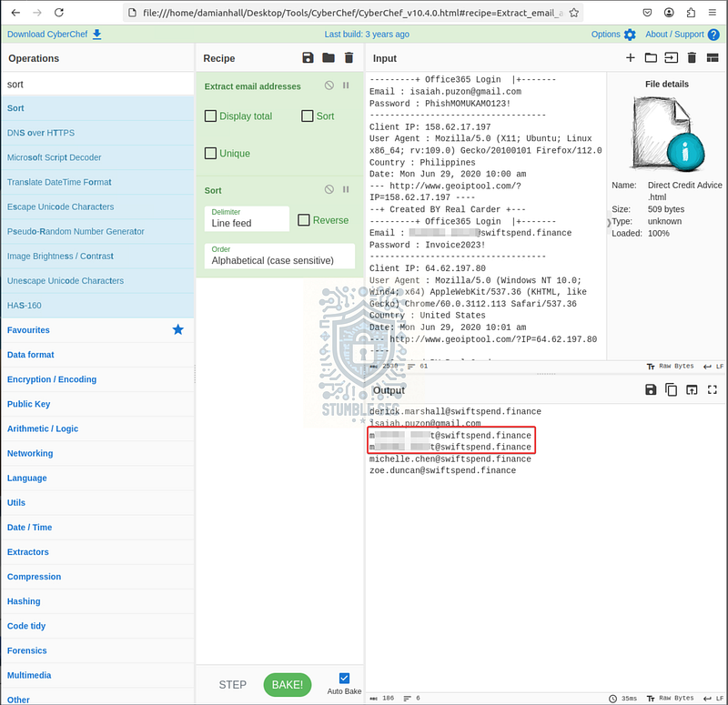Expand the Data format category
The image size is (728, 705).
point(97,355)
